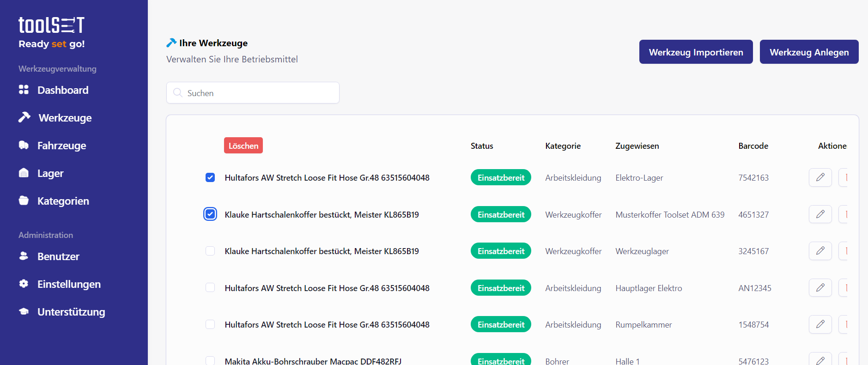Click Musterkoffer Toolset ADM 639 cell
The width and height of the screenshot is (868, 365).
670,214
